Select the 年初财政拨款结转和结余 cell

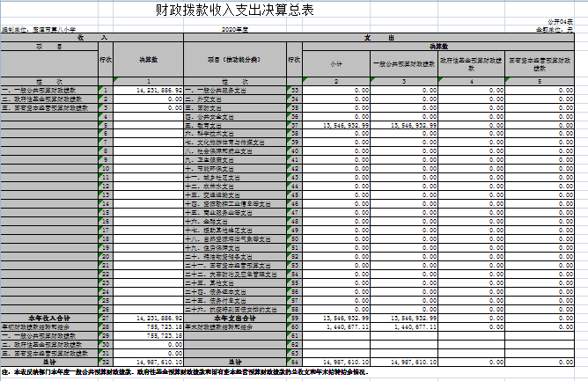click(49, 327)
